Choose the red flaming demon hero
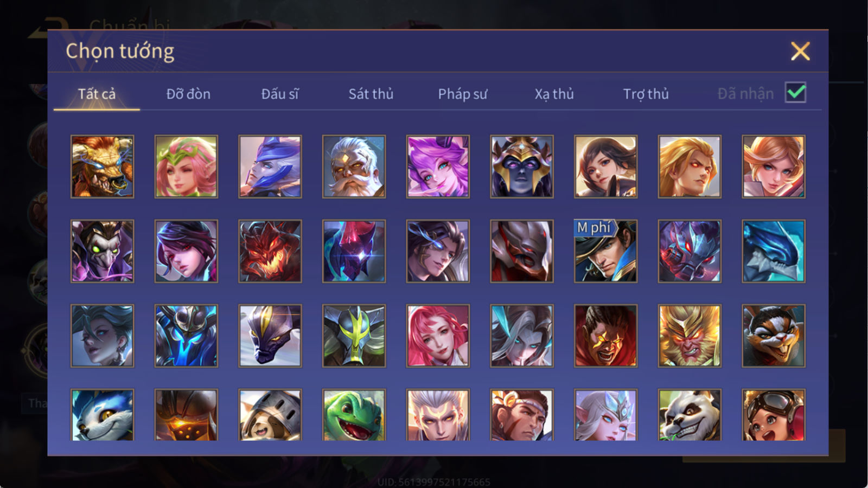This screenshot has height=488, width=868. pos(270,251)
